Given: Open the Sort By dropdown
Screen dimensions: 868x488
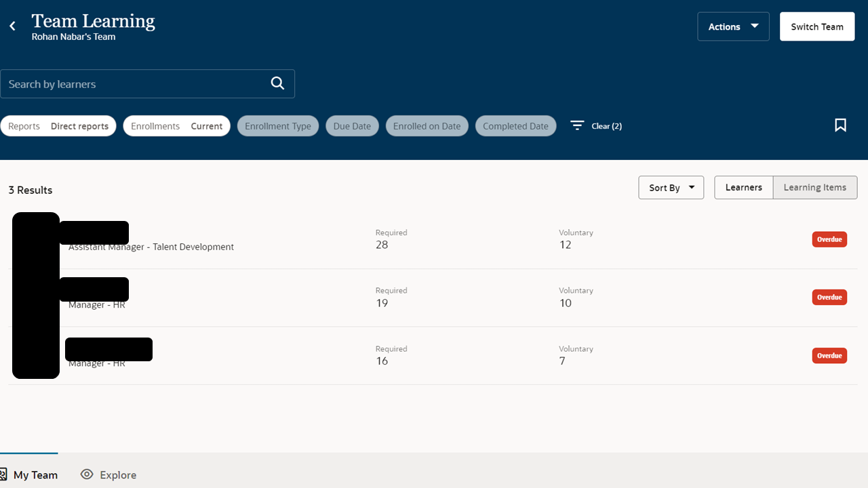Looking at the screenshot, I should point(670,187).
